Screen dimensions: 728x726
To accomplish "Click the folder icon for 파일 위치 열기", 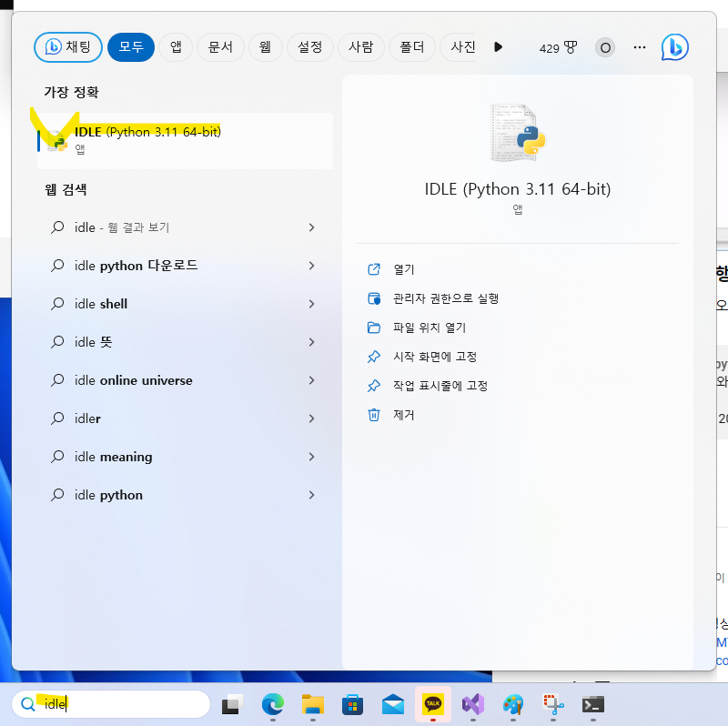I will (x=374, y=328).
